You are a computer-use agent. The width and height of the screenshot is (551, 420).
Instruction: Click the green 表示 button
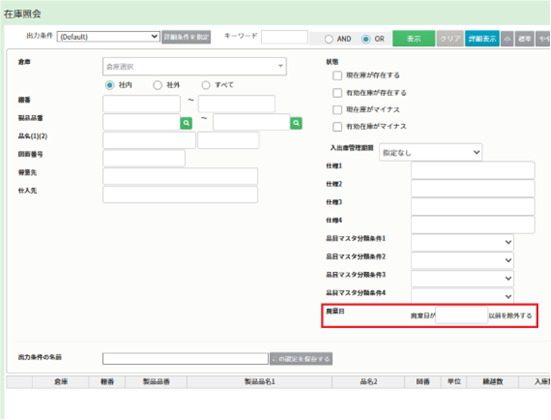point(414,39)
